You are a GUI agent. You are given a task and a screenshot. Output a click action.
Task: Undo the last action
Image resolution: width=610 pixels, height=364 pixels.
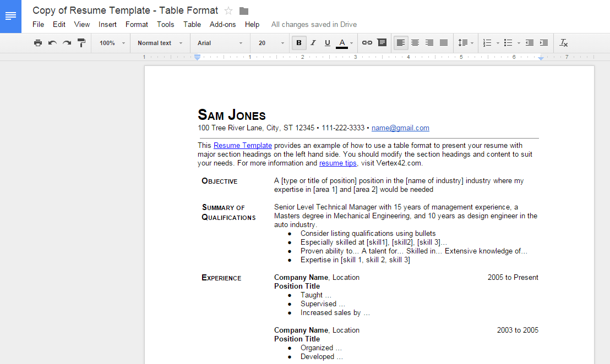click(52, 43)
